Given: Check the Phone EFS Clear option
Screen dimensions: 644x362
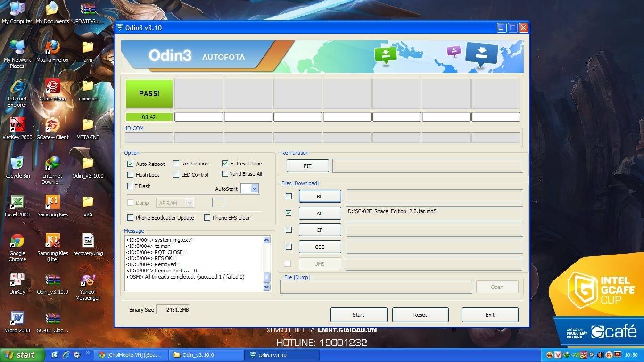Looking at the screenshot, I should pyautogui.click(x=207, y=218).
